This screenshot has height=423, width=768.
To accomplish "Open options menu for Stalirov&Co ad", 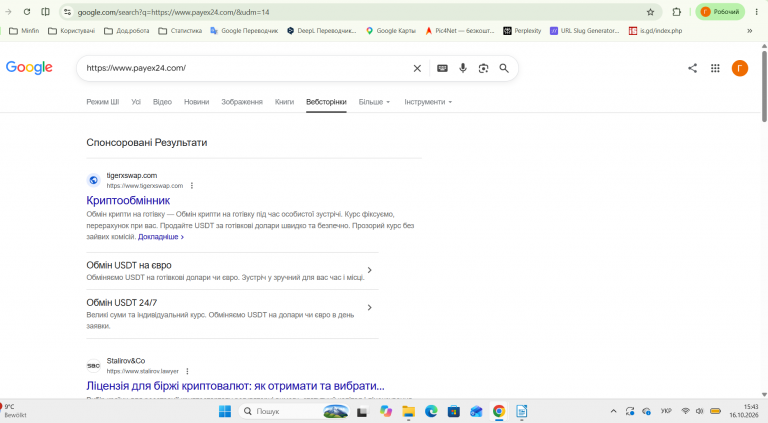I will (x=187, y=371).
